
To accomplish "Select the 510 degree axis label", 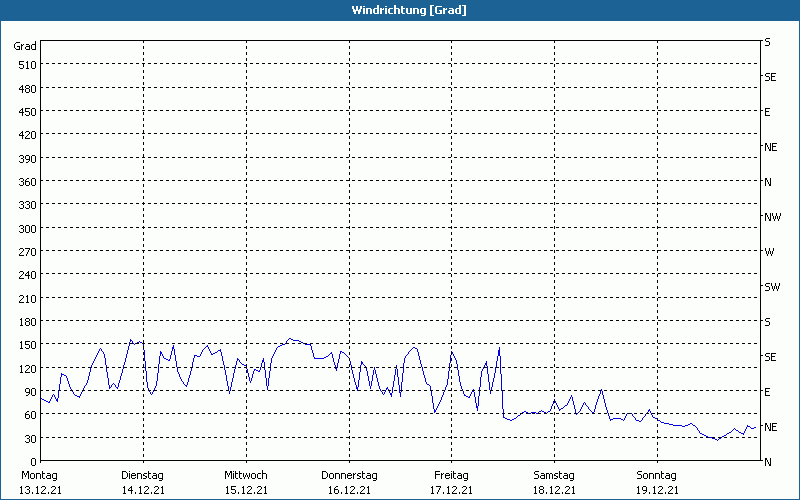I will pos(27,65).
